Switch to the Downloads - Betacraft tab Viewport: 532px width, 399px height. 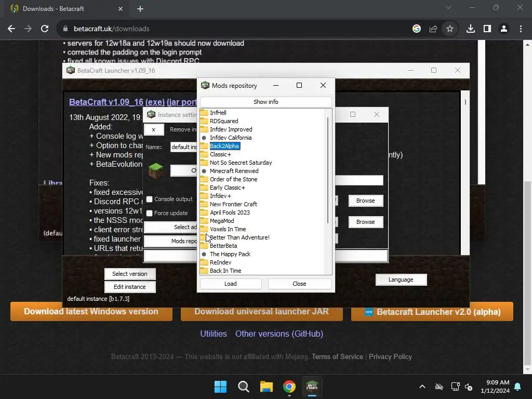tap(66, 9)
